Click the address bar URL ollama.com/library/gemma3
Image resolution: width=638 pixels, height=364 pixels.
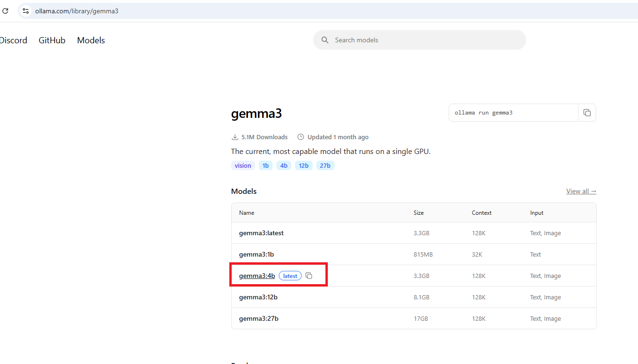pos(77,11)
